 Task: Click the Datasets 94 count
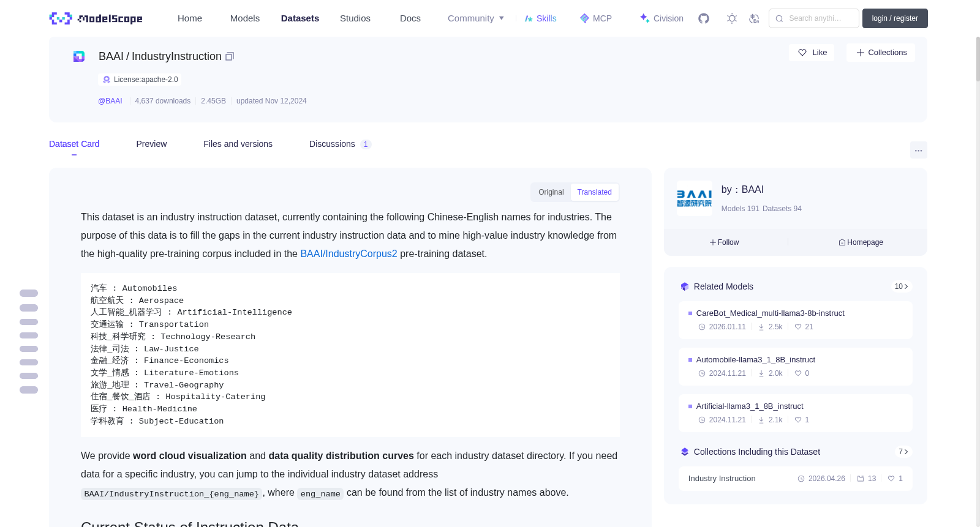(782, 209)
